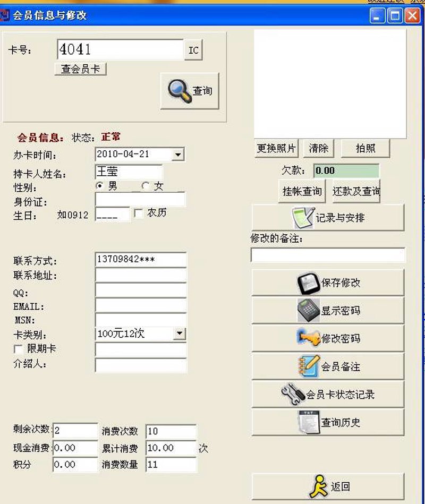Screen dimensions: 425x504
Task: Click the 清除 photo button
Action: coord(318,148)
